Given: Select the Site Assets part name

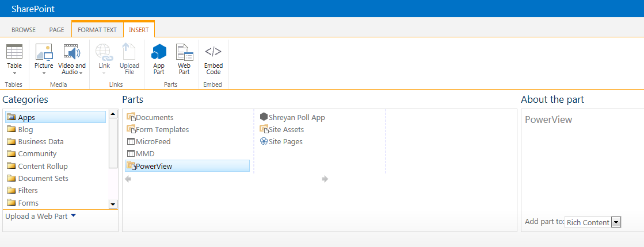Looking at the screenshot, I should click(x=286, y=129).
